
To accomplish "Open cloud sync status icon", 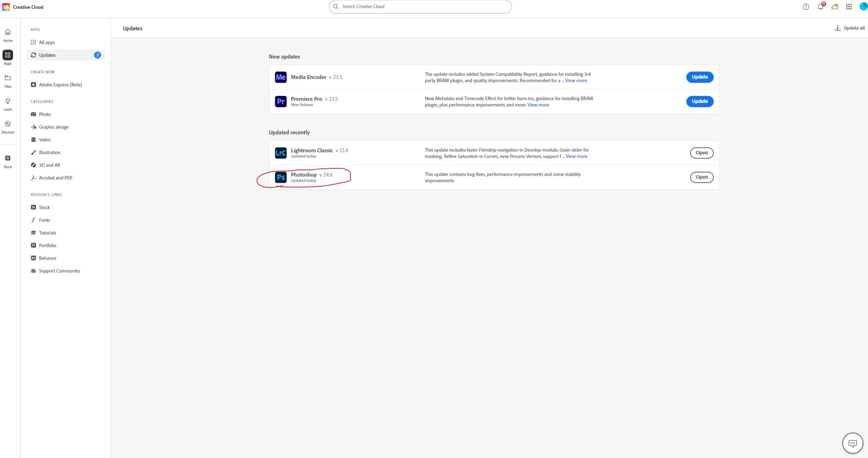I will pyautogui.click(x=835, y=7).
